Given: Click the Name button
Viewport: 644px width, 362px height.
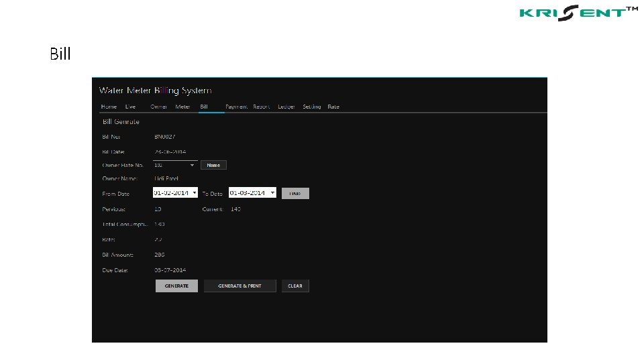Looking at the screenshot, I should click(213, 166).
